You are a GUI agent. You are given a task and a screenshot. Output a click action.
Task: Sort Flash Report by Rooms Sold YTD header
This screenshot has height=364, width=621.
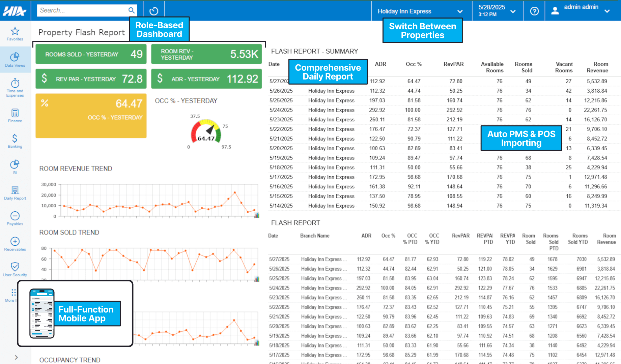pyautogui.click(x=578, y=239)
